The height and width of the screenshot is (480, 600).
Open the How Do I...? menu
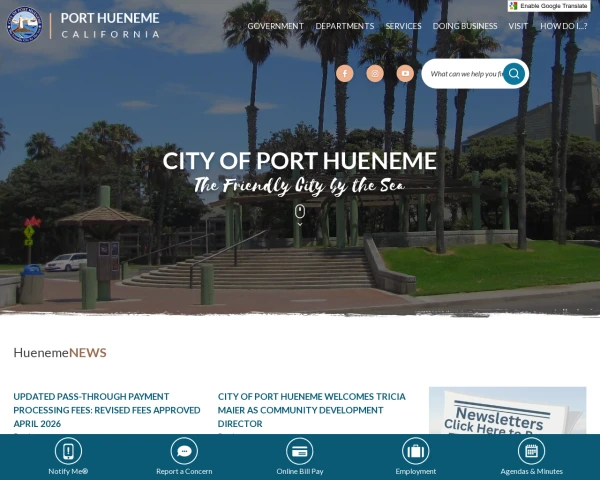[564, 26]
